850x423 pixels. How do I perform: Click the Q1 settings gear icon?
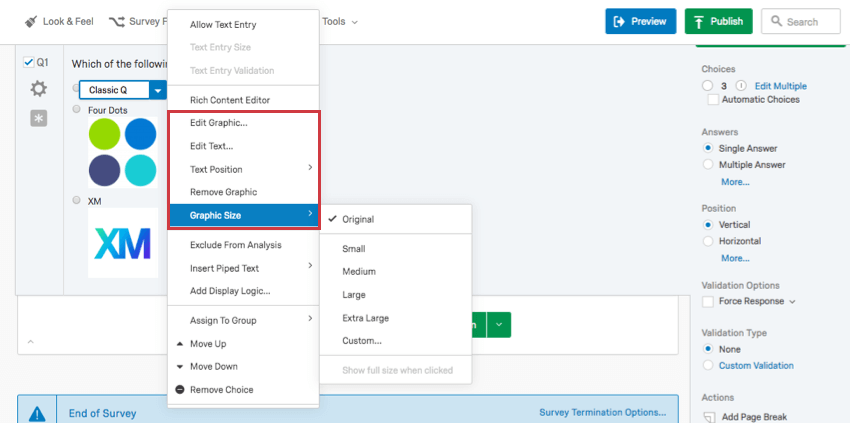(38, 89)
